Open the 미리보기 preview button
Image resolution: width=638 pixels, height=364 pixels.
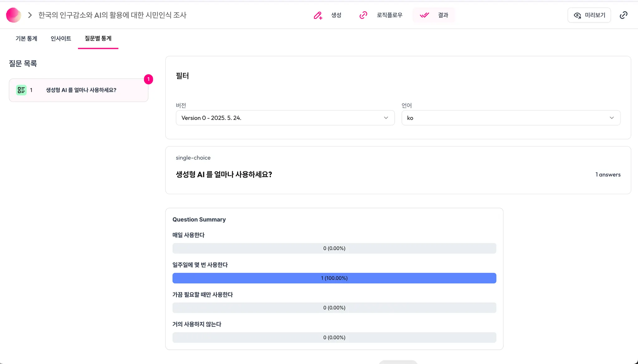[x=589, y=15]
